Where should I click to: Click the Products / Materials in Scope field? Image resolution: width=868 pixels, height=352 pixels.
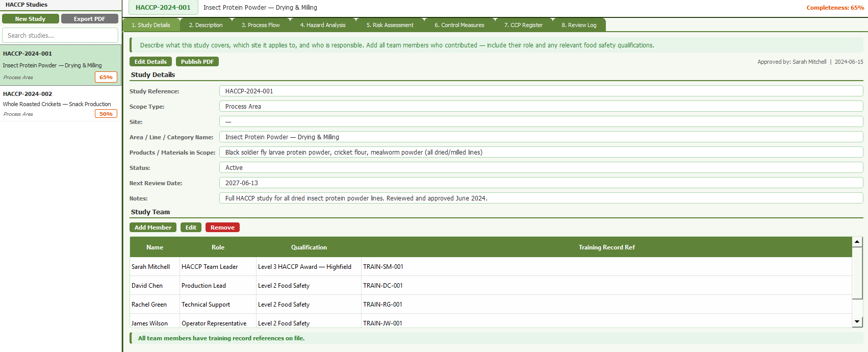pos(541,152)
